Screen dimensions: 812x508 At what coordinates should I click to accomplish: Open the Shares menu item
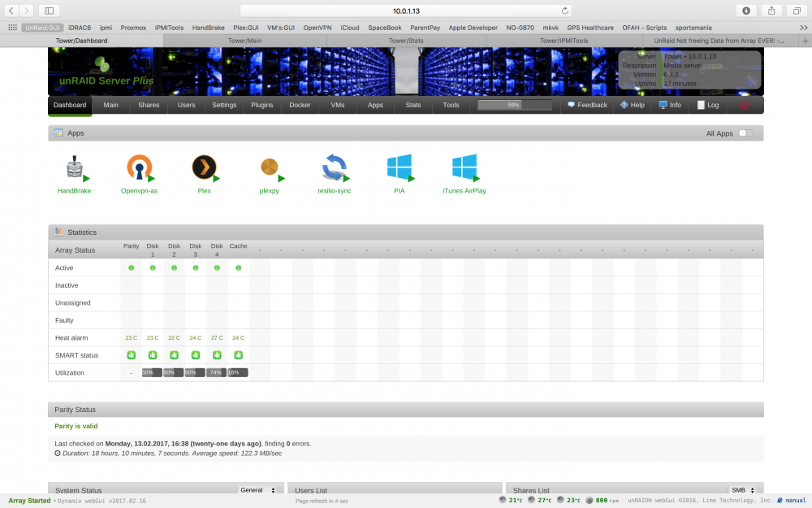coord(149,105)
